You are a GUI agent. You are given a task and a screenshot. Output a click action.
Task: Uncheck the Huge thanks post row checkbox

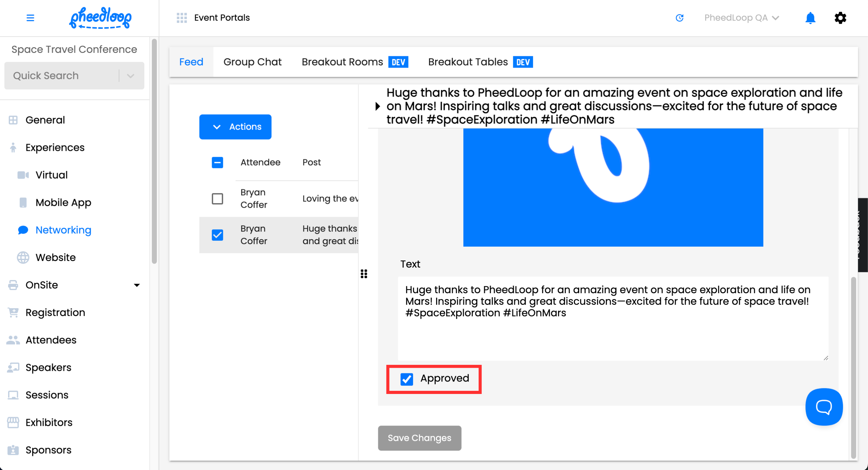point(217,235)
